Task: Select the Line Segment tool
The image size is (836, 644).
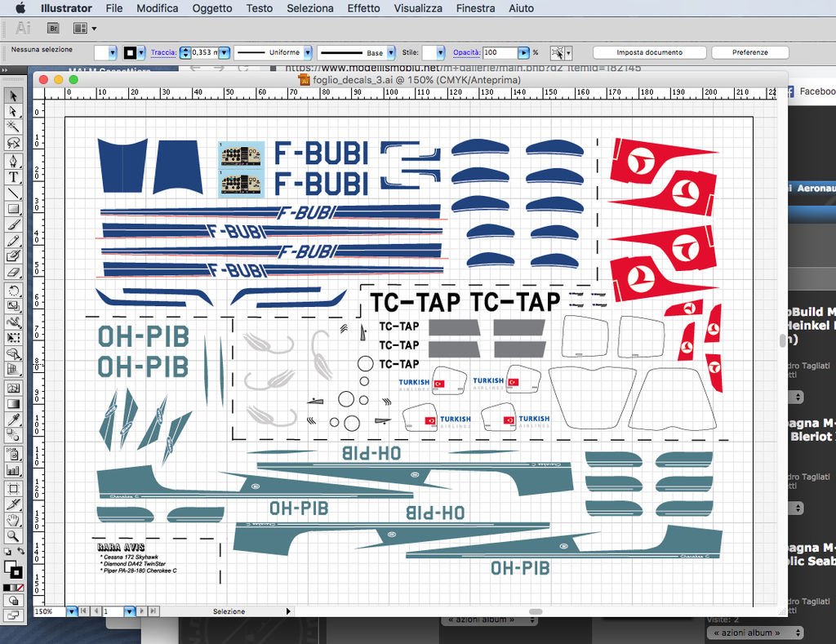Action: tap(13, 193)
